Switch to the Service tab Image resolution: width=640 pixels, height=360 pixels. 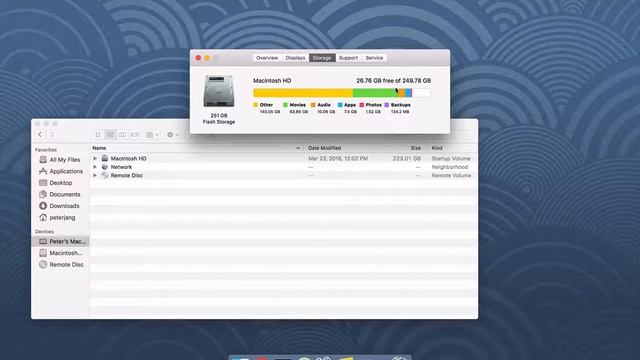coord(374,58)
